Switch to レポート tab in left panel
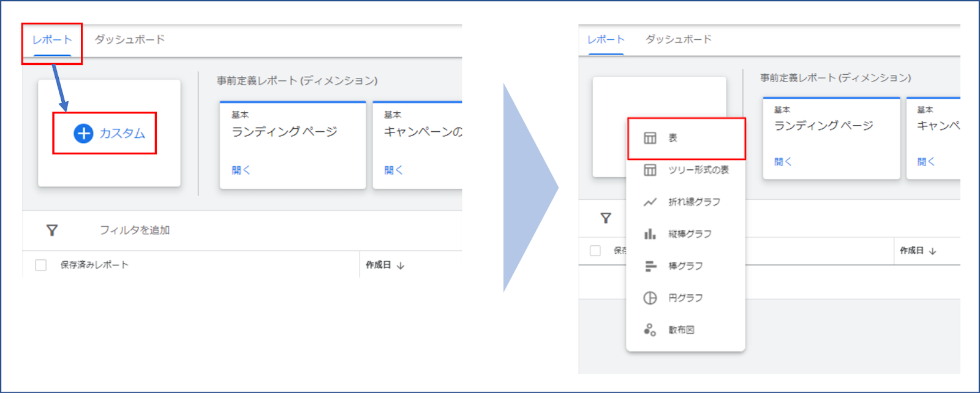 [52, 40]
